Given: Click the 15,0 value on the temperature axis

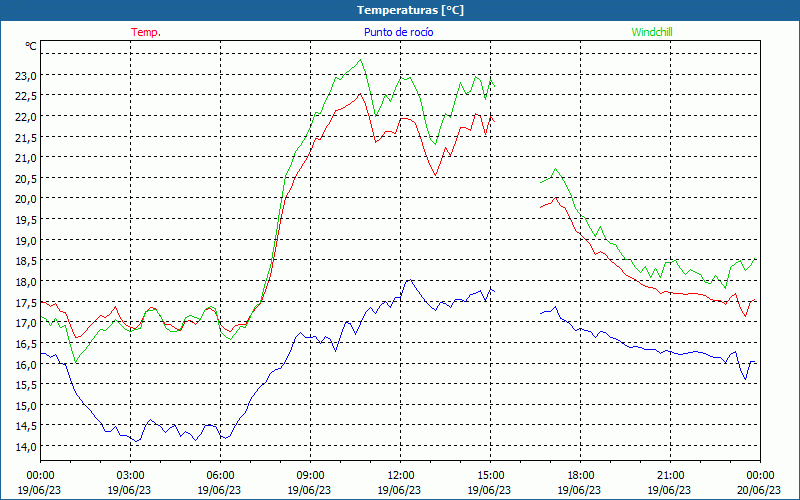Looking at the screenshot, I should click(x=26, y=406).
